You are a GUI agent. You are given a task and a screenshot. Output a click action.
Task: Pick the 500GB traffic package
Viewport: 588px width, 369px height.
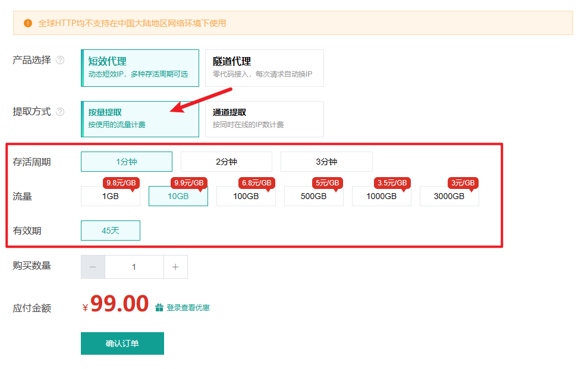point(313,197)
